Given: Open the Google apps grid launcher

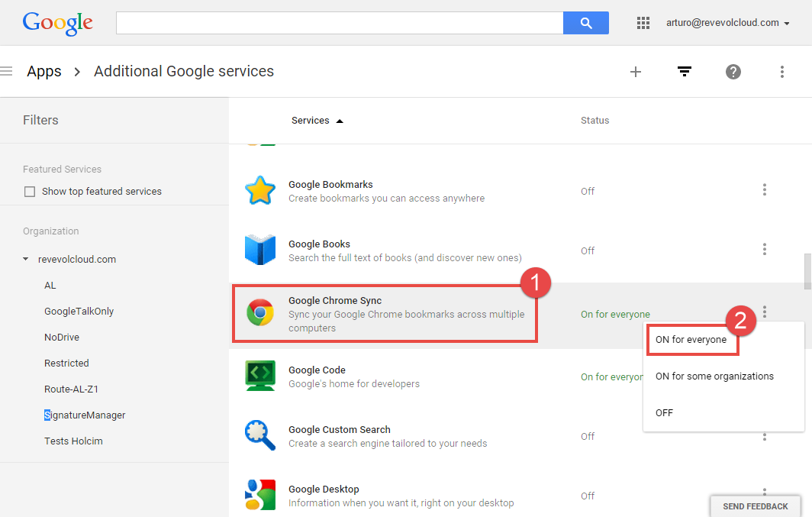Looking at the screenshot, I should (x=643, y=23).
